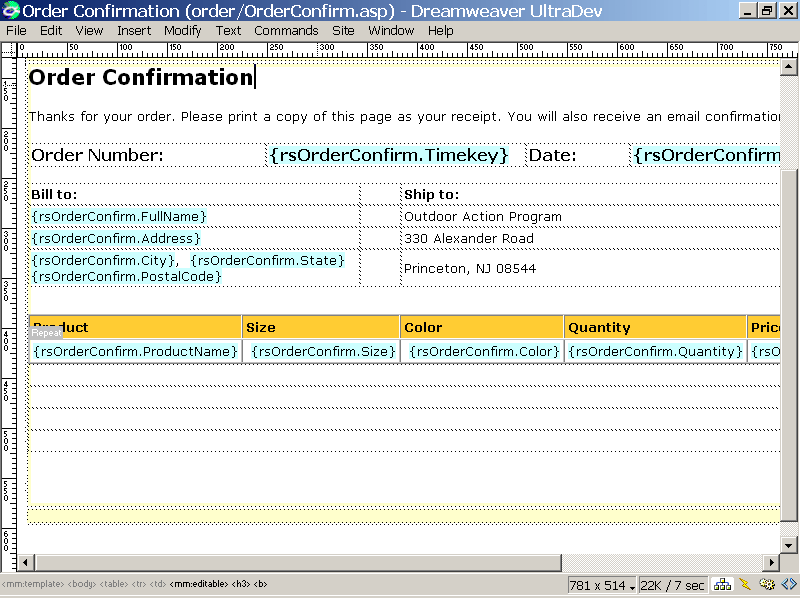Open the Site window launcher icon
This screenshot has height=598, width=800.
[722, 585]
